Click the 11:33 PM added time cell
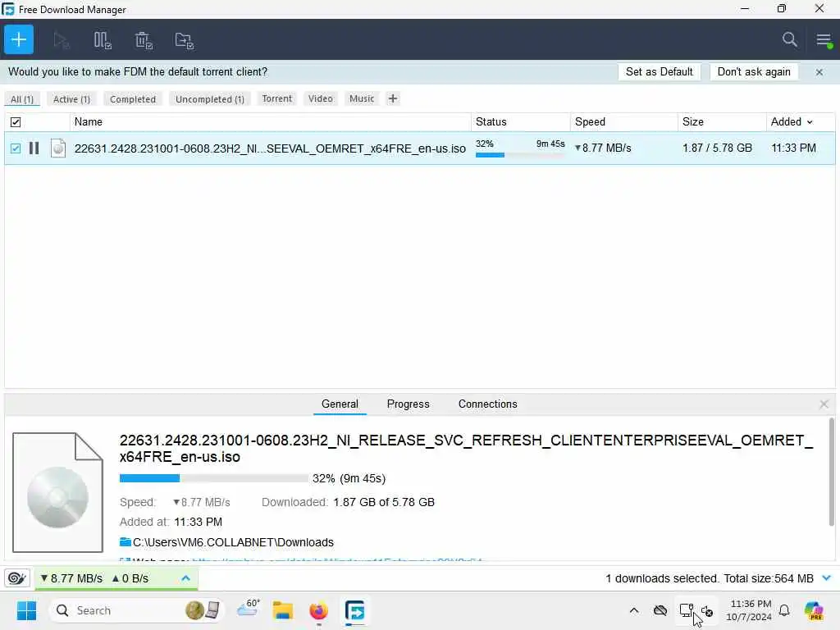 click(793, 148)
